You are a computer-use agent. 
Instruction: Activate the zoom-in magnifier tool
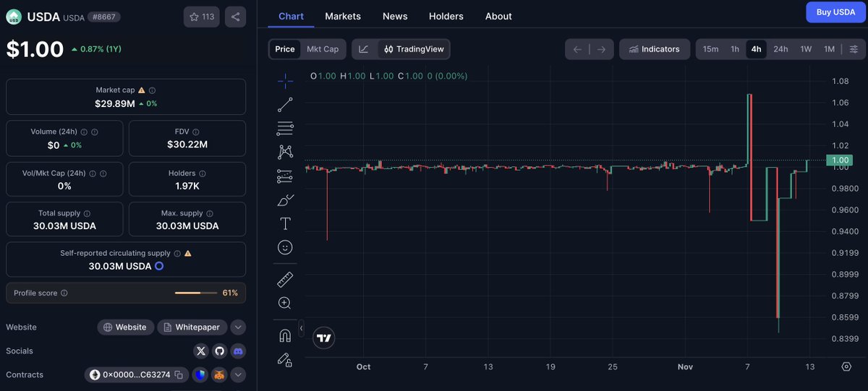click(x=285, y=304)
